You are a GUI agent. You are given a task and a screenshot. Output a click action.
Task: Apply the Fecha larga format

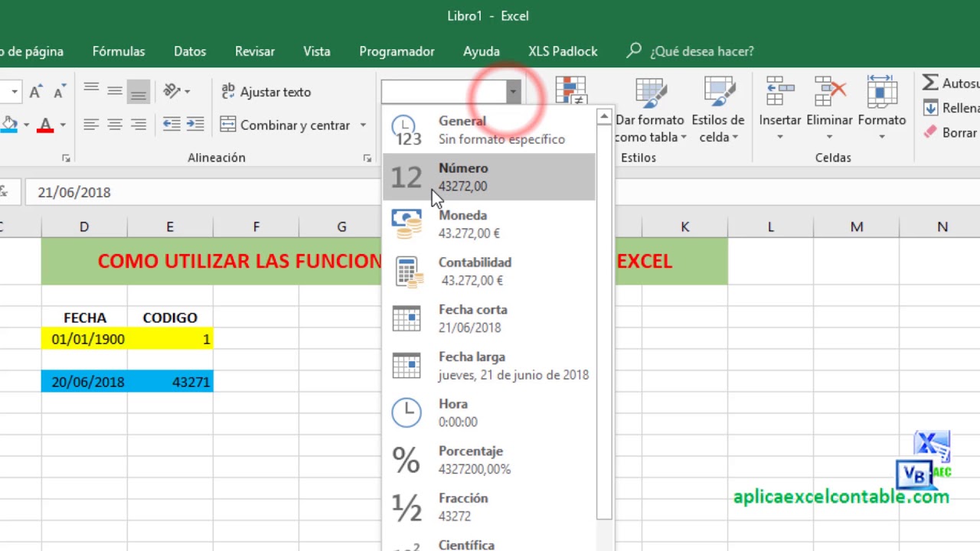[x=488, y=366]
